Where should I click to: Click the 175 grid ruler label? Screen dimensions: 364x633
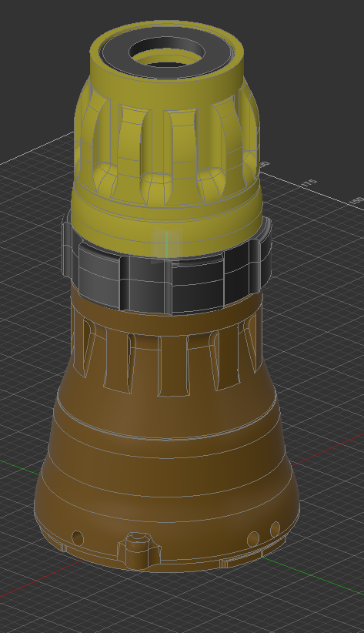(x=309, y=183)
